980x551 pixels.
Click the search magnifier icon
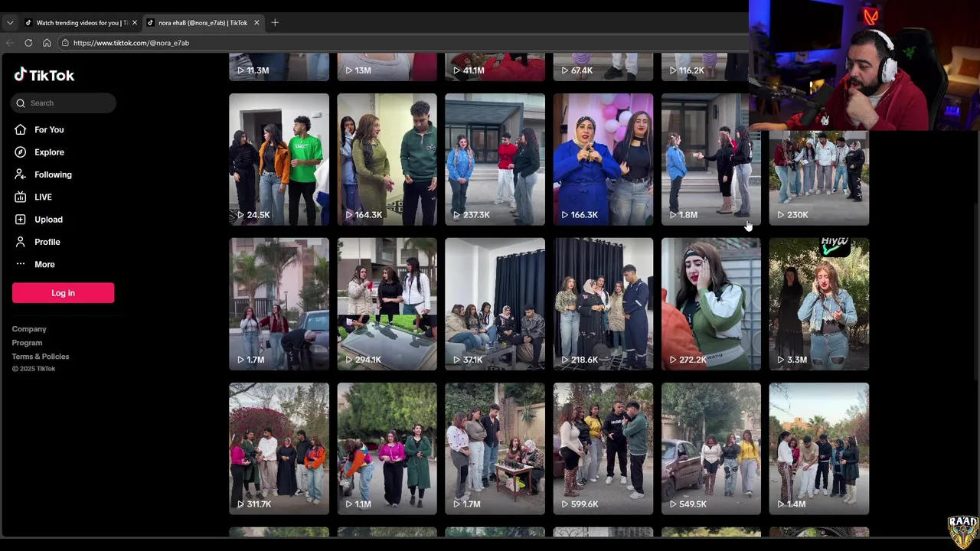point(21,103)
